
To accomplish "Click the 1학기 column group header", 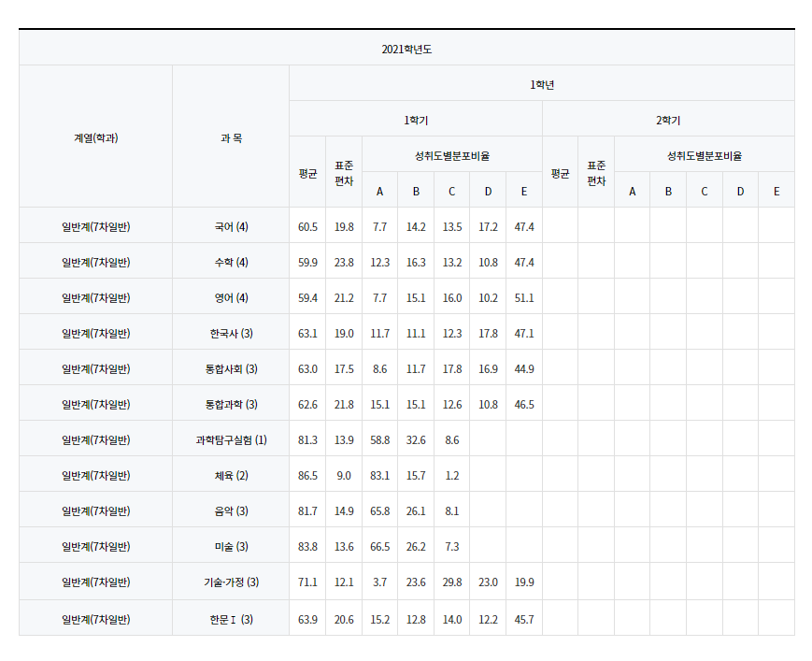I will (x=416, y=121).
